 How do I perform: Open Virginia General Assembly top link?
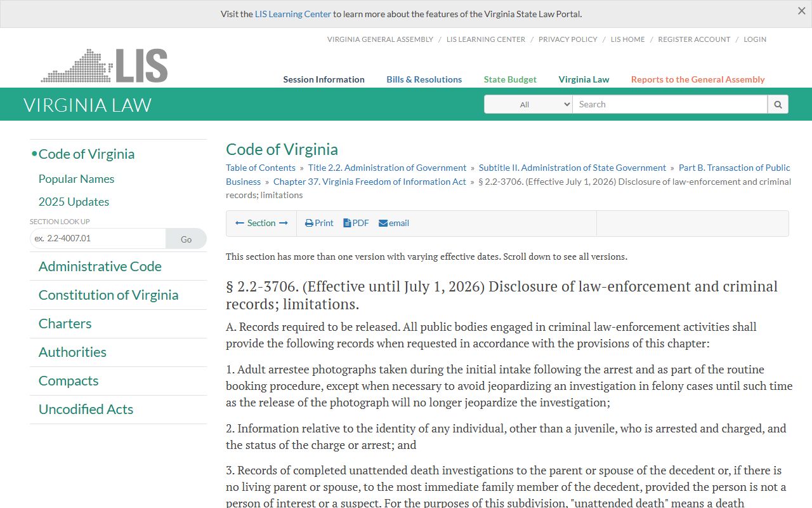380,39
